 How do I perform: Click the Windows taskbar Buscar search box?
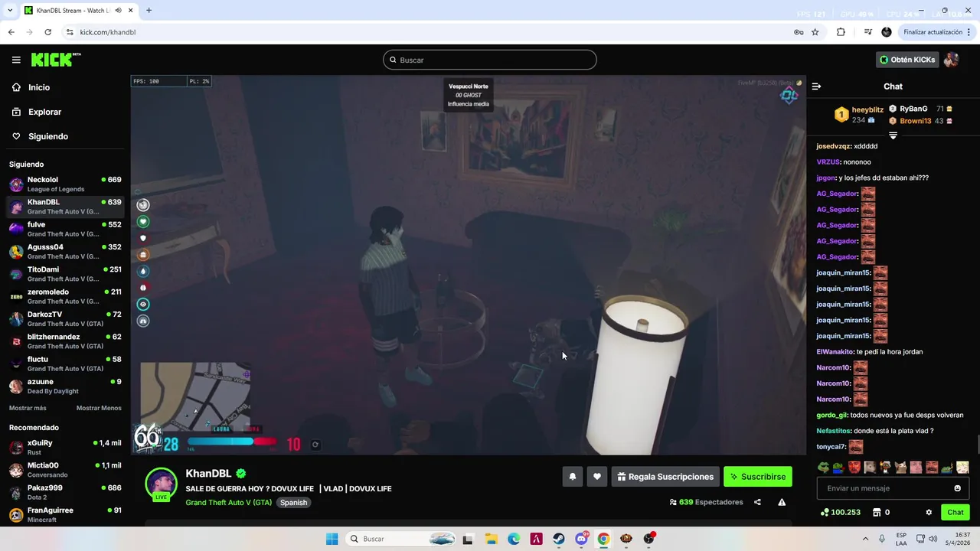[x=401, y=539]
